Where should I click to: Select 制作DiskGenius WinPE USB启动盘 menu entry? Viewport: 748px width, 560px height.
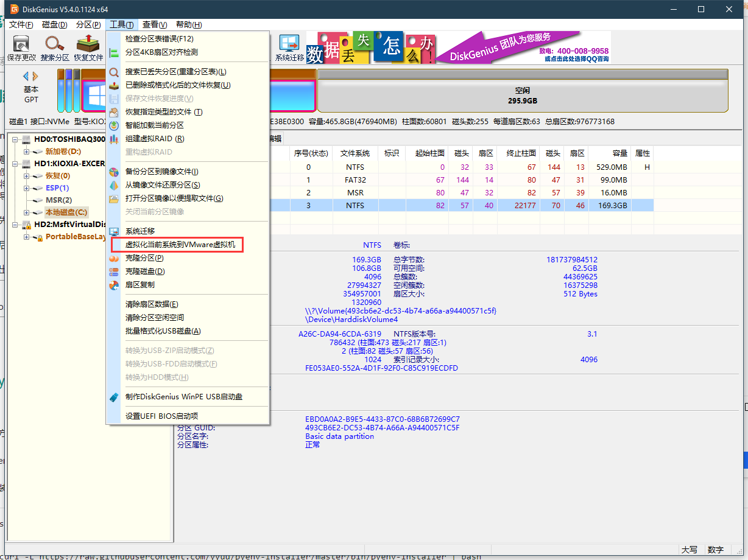(x=183, y=397)
